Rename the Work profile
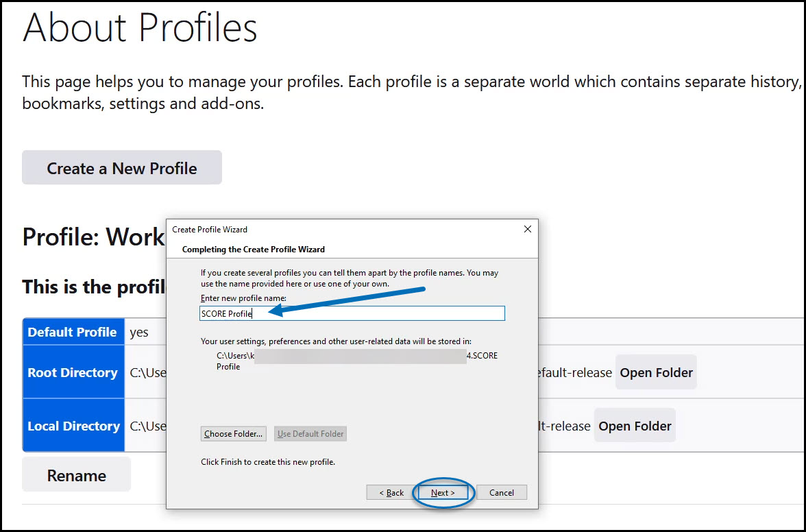Screen dimensions: 806x532 77,475
